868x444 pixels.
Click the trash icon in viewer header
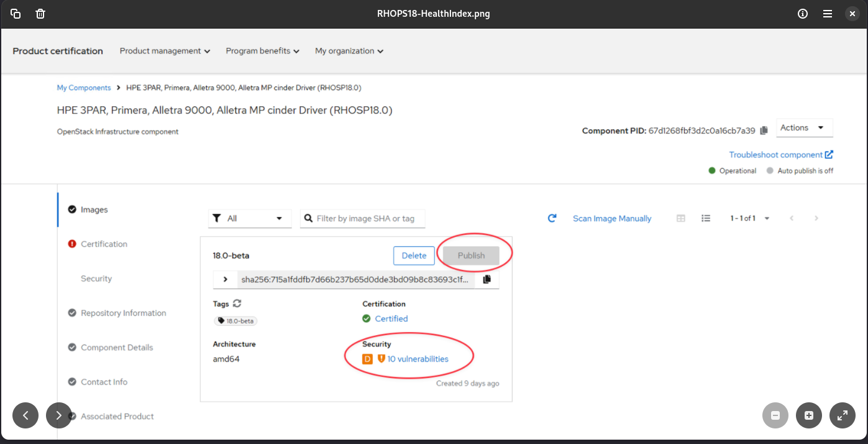point(40,14)
